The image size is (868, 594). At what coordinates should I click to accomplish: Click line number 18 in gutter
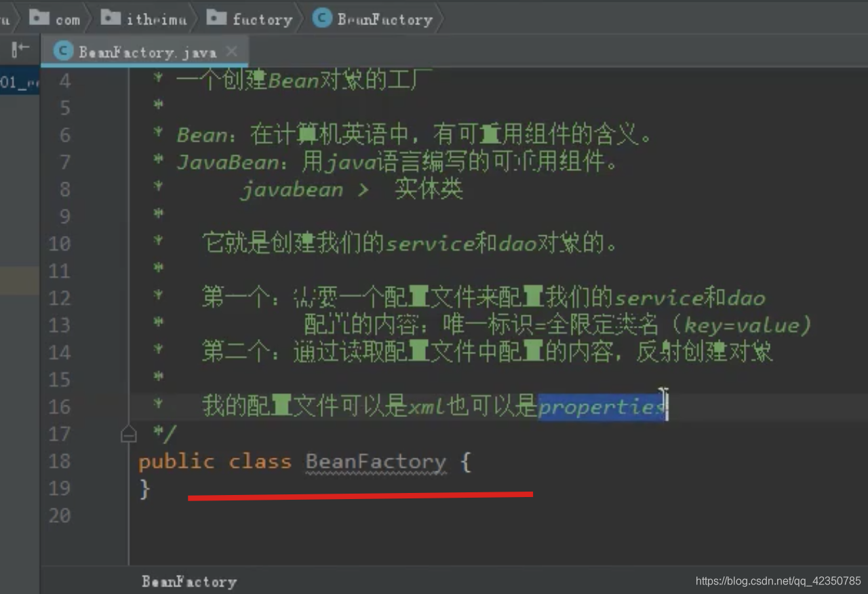pyautogui.click(x=59, y=461)
